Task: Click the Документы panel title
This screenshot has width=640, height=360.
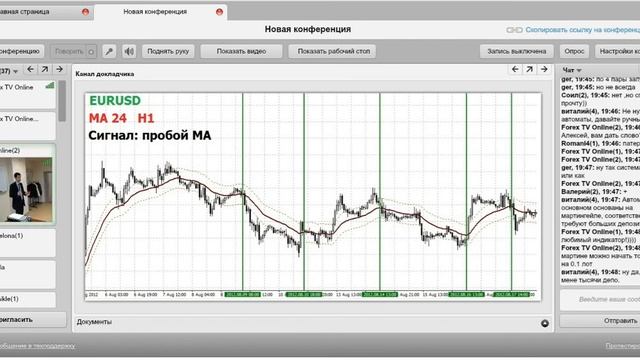Action: tap(94, 322)
